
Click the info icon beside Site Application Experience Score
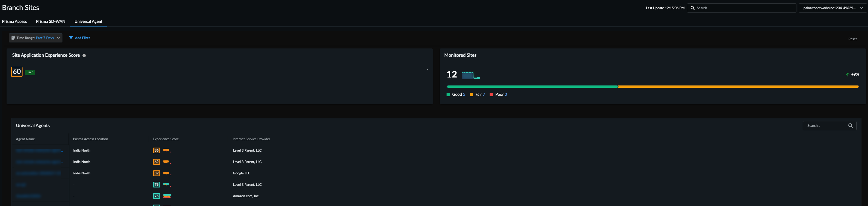(x=84, y=56)
